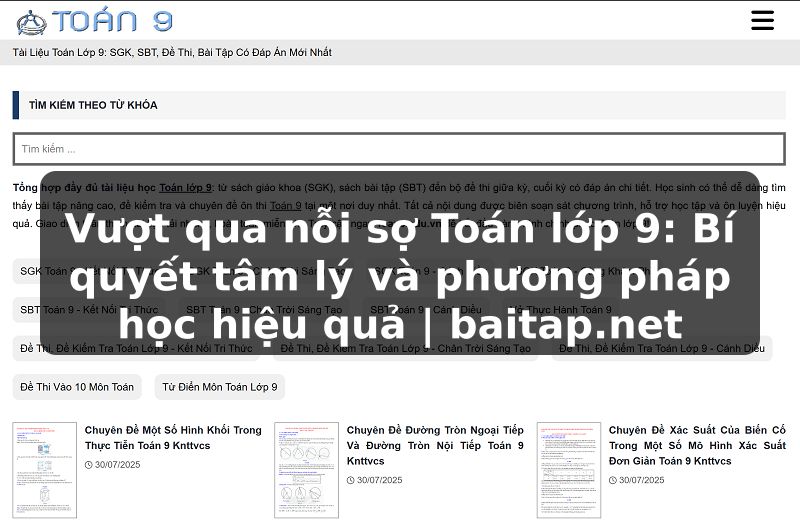Click clock icon under 'Hình Khối' article
Image resolution: width=800 pixels, height=526 pixels.
[89, 465]
